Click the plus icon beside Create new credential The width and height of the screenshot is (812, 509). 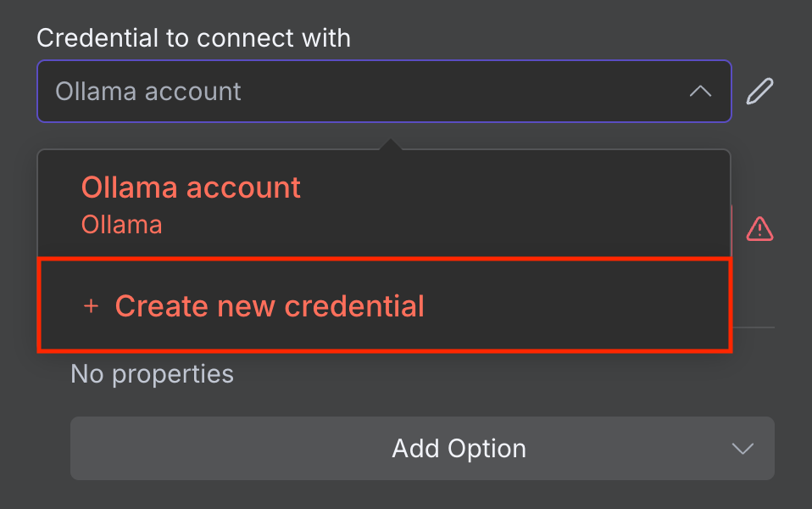click(91, 306)
